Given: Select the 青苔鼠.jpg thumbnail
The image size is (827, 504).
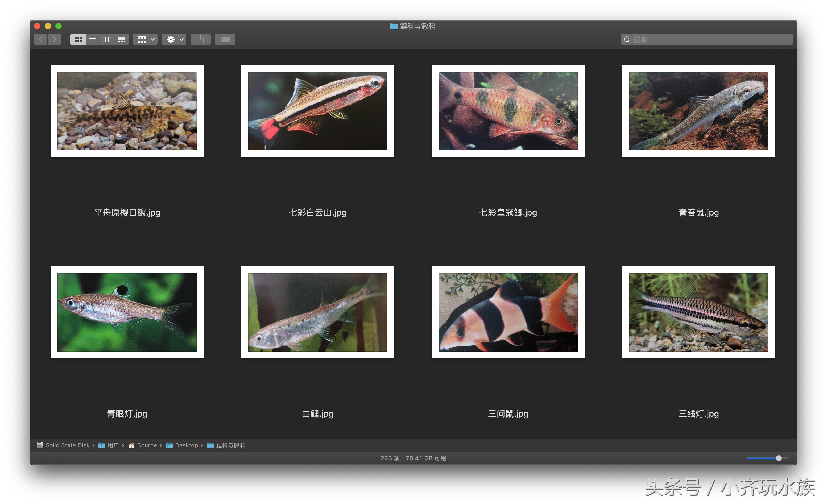Looking at the screenshot, I should 699,111.
